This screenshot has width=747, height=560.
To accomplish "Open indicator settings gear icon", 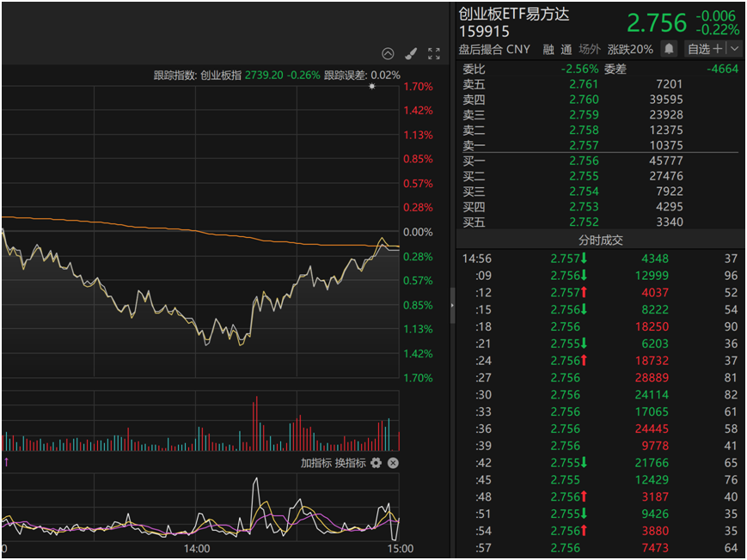I will point(376,463).
